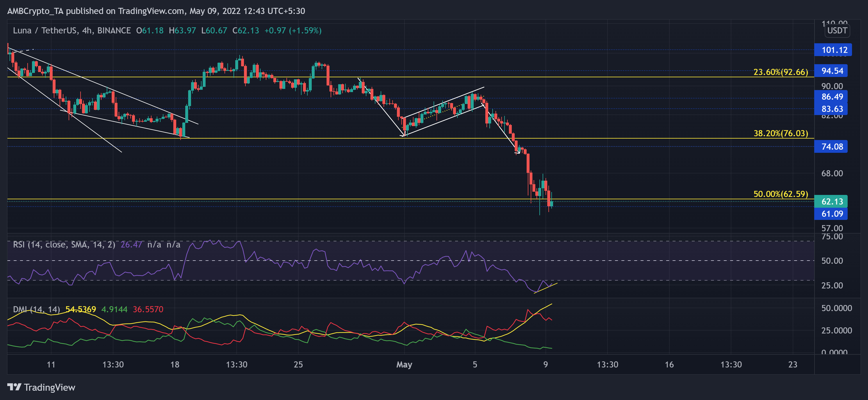868x400 pixels.
Task: Click the RSI 50.00 scale label
Action: tap(832, 261)
